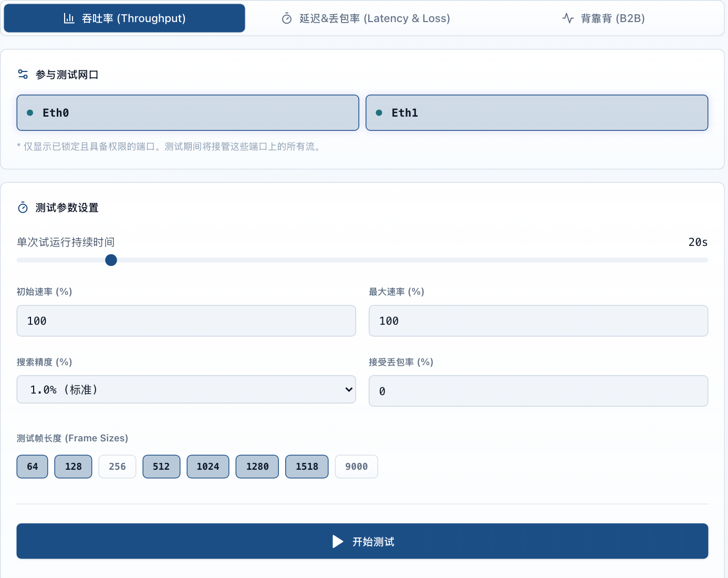This screenshot has width=728, height=578.
Task: Open the 背靠背 (B2B) tab
Action: coord(603,18)
